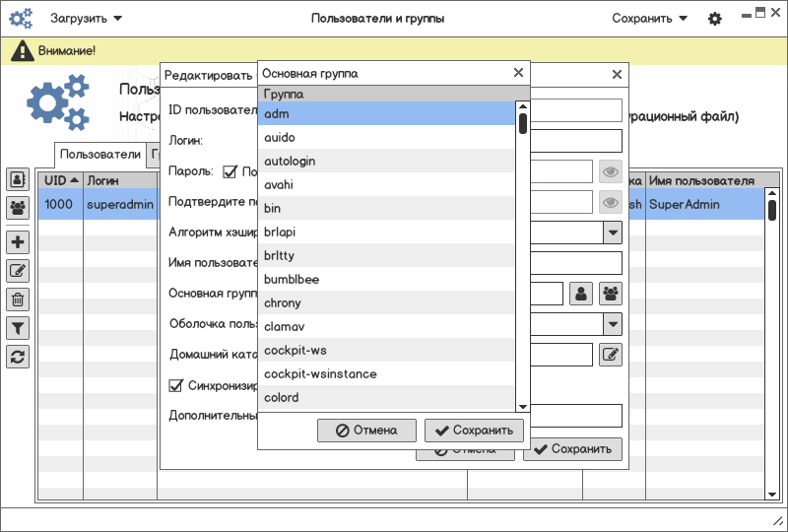Click the SuperAdmin user name cell

point(704,204)
